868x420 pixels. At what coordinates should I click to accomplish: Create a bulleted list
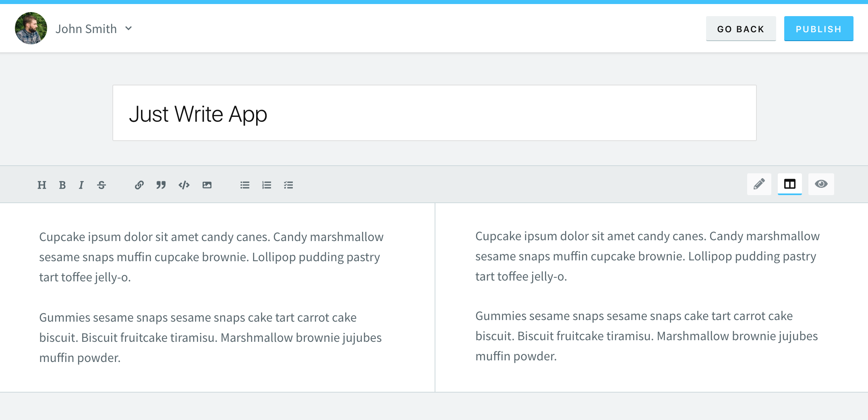(x=245, y=185)
